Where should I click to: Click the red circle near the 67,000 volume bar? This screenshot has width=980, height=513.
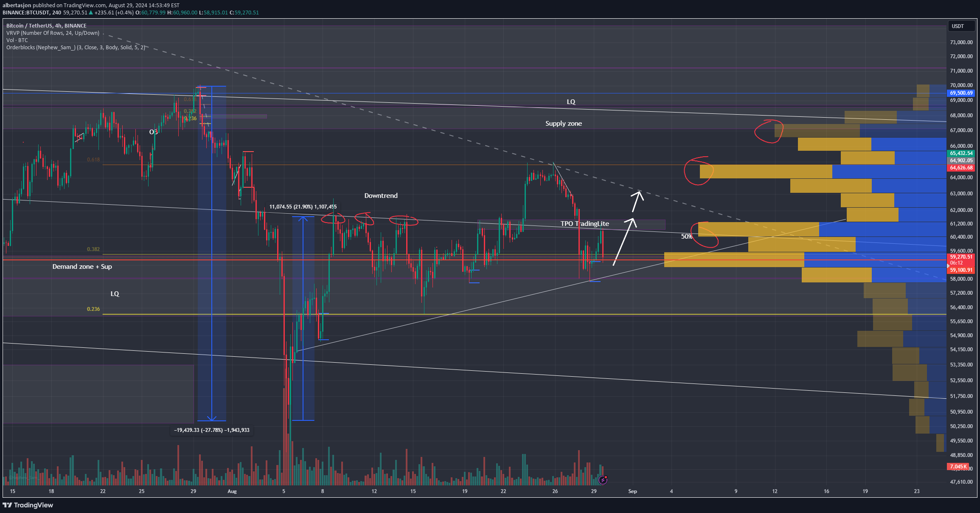pyautogui.click(x=769, y=131)
